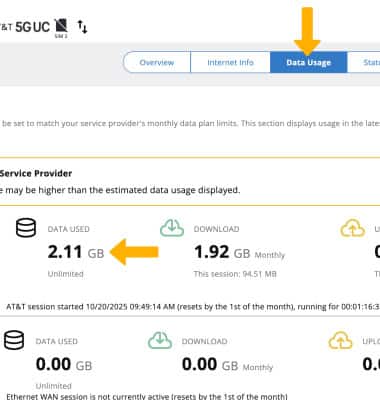The image size is (380, 400).
Task: Click the monthly data plan limits description
Action: tap(190, 123)
